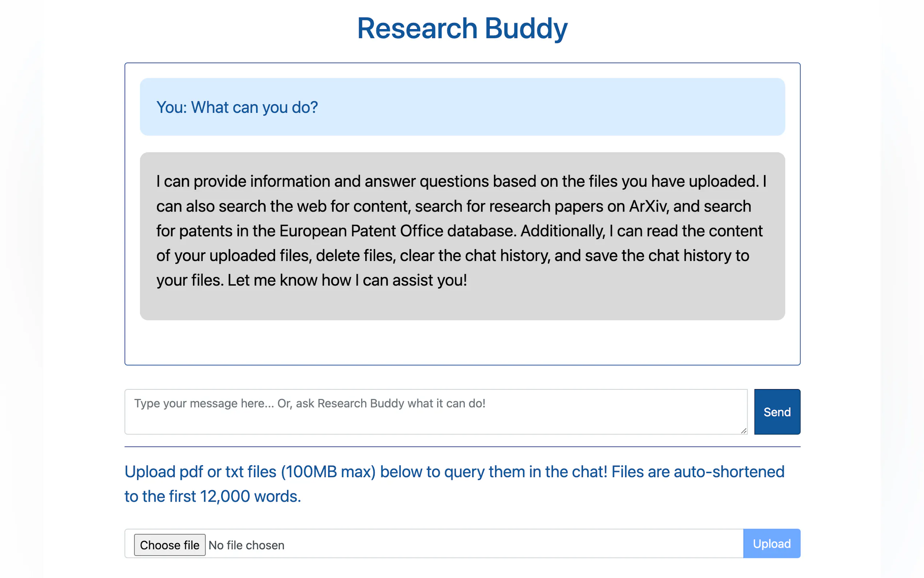Click "12,000 words" in the upload note

click(x=250, y=496)
